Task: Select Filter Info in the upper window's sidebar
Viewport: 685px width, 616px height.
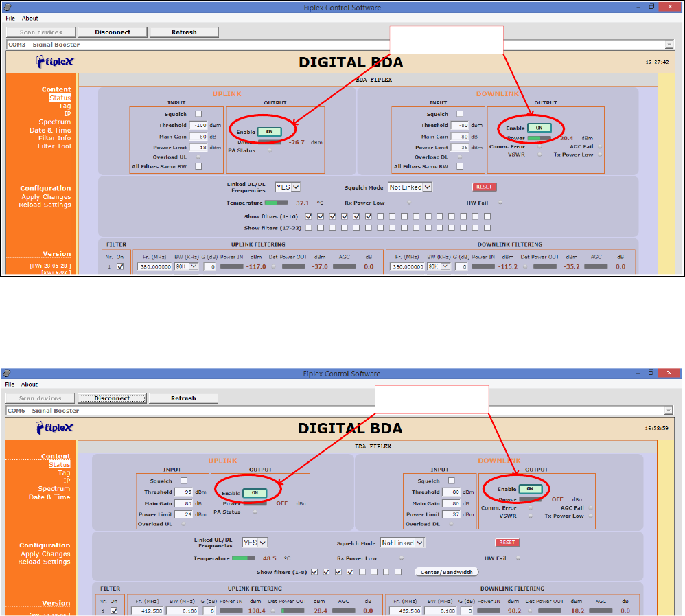Action: (x=54, y=138)
